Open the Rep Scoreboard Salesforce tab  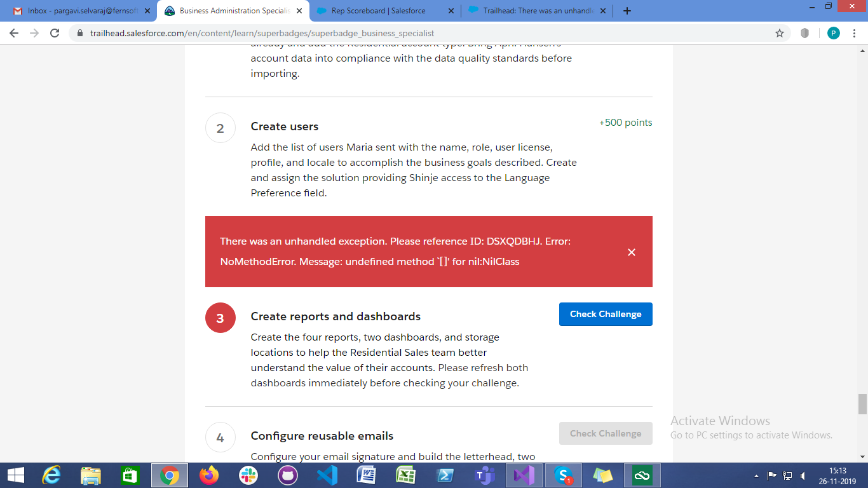point(386,11)
